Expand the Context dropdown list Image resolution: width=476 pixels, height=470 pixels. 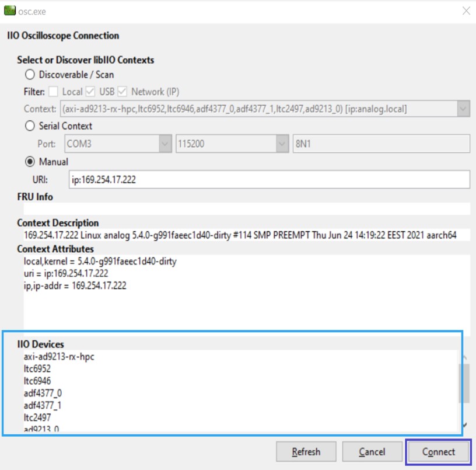pyautogui.click(x=464, y=109)
